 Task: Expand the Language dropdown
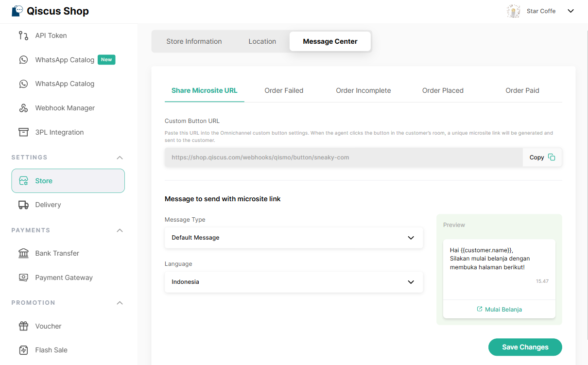(294, 282)
